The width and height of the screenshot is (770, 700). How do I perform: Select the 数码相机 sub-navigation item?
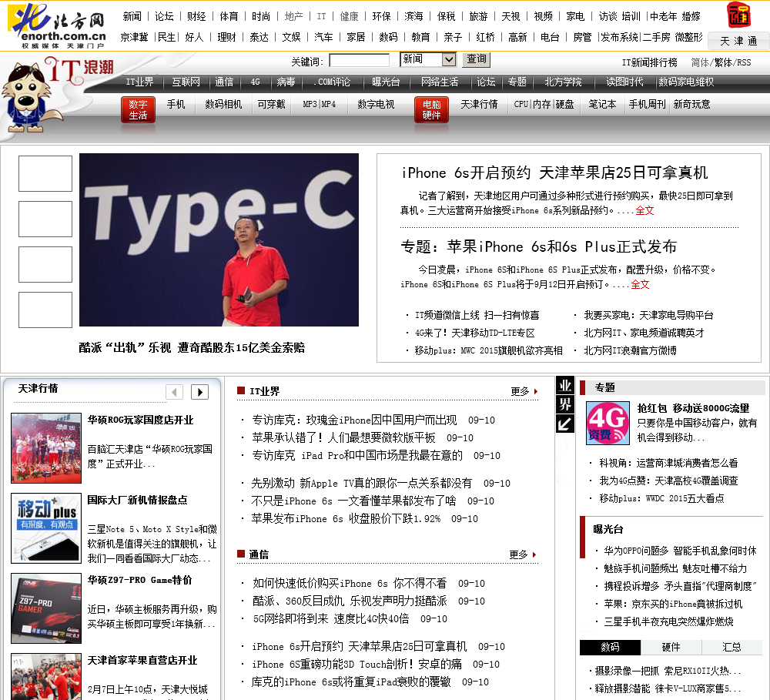click(223, 104)
